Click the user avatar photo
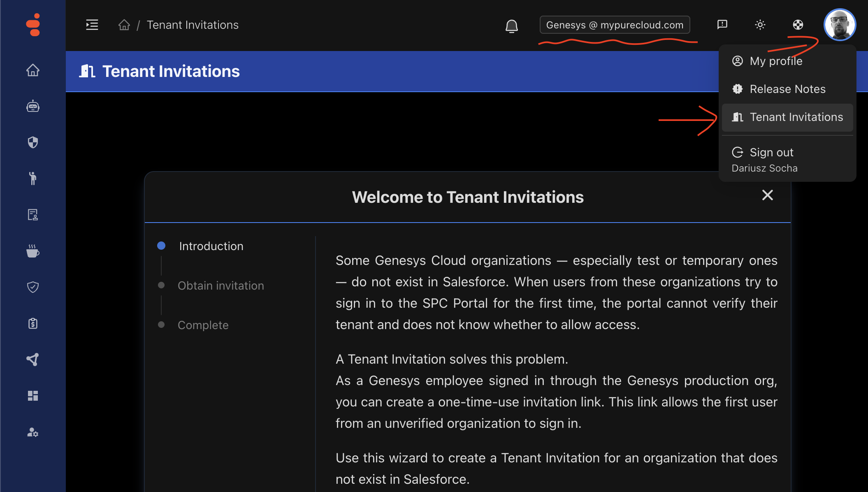Image resolution: width=868 pixels, height=492 pixels. pos(840,25)
